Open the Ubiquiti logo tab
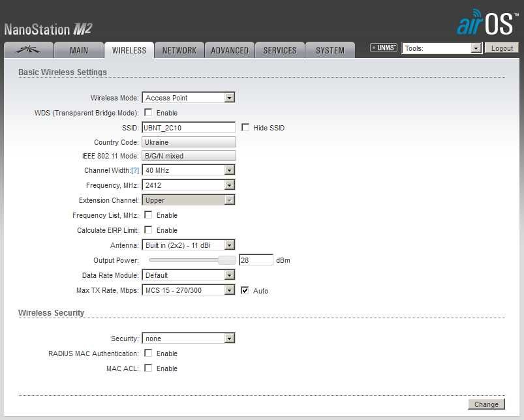The image size is (524, 420). [29, 50]
